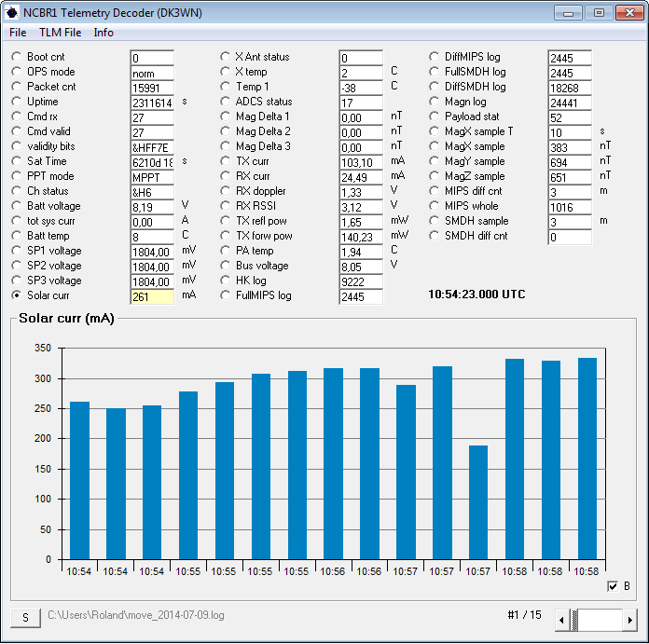Click the right arrow of packet scrollbar

click(x=631, y=620)
